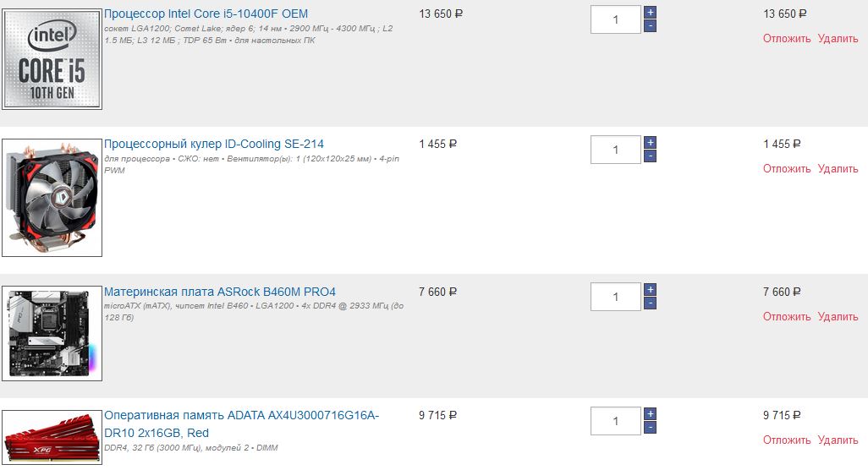The width and height of the screenshot is (868, 470).
Task: Increase ADATA memory kit quantity
Action: tap(650, 414)
